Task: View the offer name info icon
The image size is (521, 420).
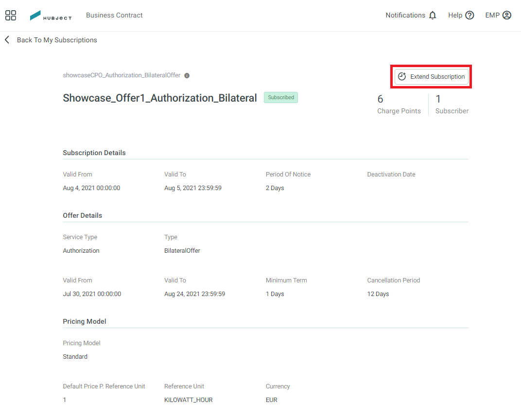Action: [187, 75]
